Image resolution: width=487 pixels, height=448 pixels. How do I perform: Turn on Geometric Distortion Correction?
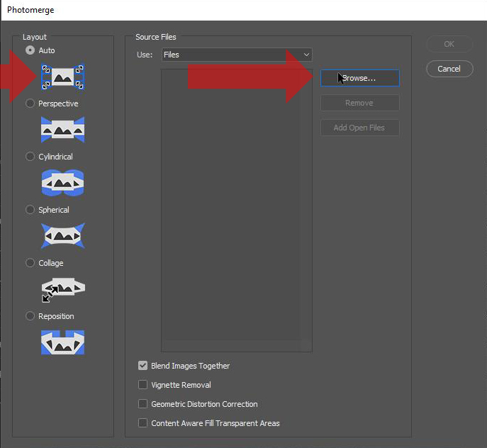(x=143, y=404)
